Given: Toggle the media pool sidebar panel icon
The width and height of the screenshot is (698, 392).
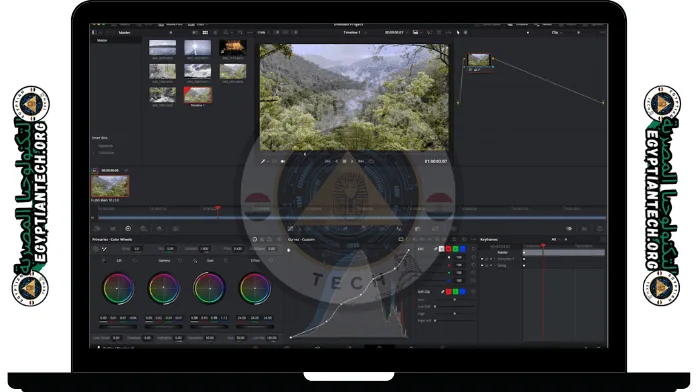Looking at the screenshot, I should tap(94, 32).
